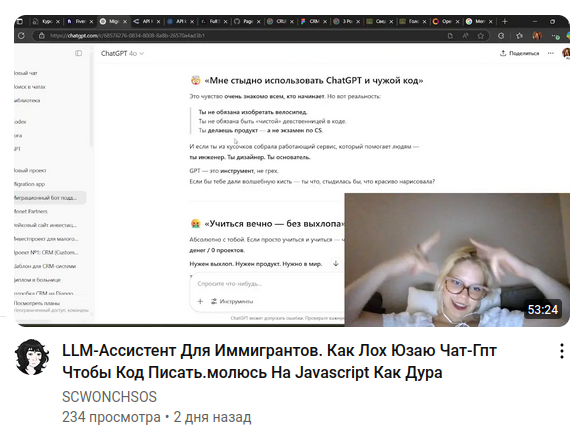Image resolution: width=575 pixels, height=428 pixels.
Task: Click heading 'Мне стыдно использовать ChatGPT и чужой код'
Action: point(314,80)
